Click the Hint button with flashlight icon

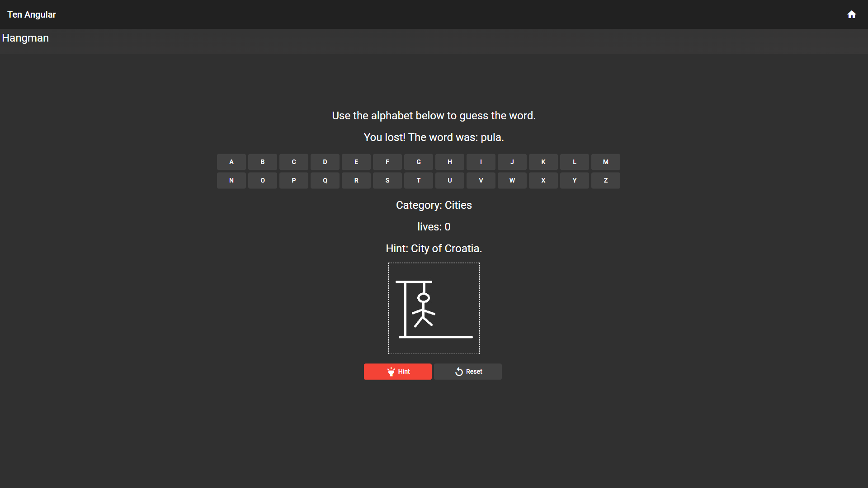[398, 371]
